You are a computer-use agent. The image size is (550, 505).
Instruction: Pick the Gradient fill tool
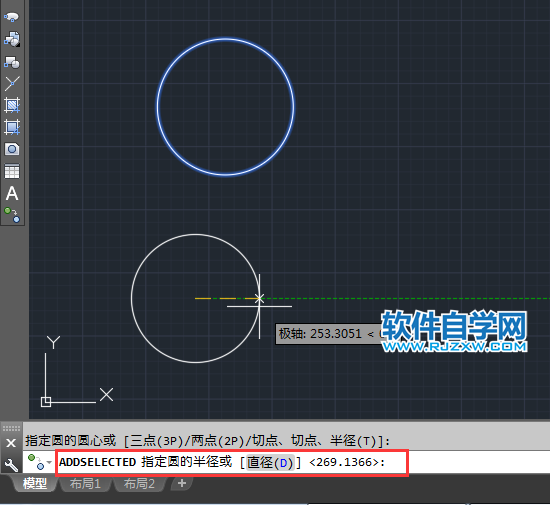(x=12, y=127)
